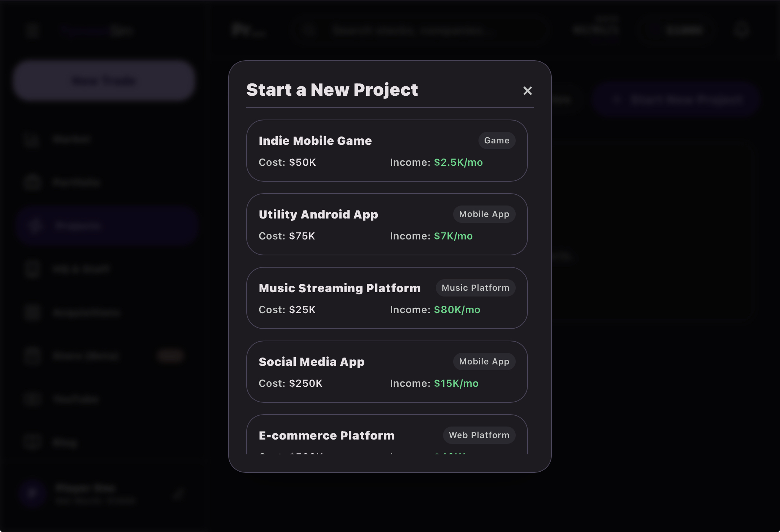This screenshot has width=780, height=532.
Task: Select the E-commerce Platform project title
Action: tap(326, 436)
